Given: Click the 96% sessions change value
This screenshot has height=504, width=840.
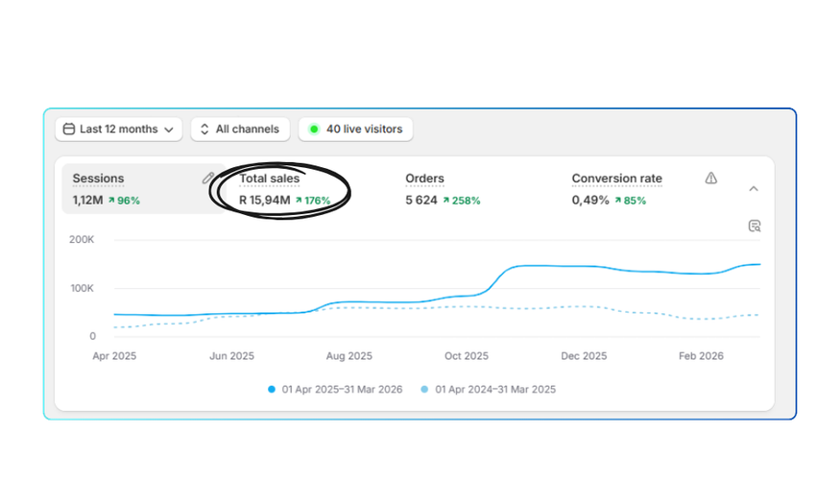Looking at the screenshot, I should point(124,201).
